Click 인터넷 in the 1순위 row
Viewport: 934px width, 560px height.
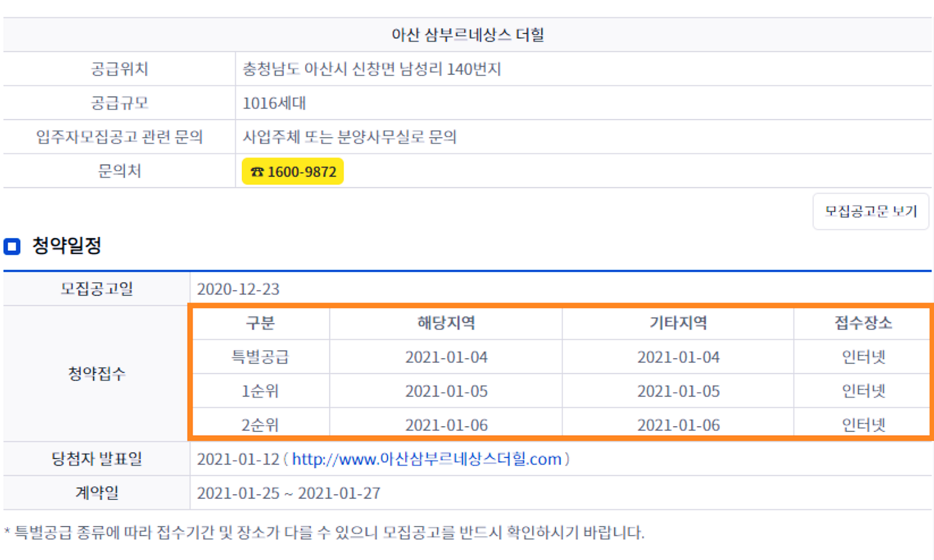863,391
